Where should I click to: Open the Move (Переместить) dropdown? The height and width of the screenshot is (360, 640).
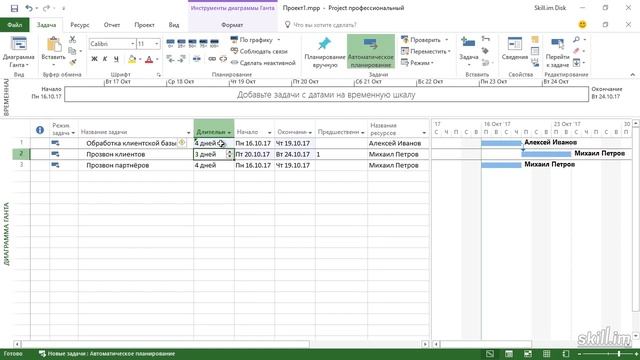pyautogui.click(x=426, y=51)
